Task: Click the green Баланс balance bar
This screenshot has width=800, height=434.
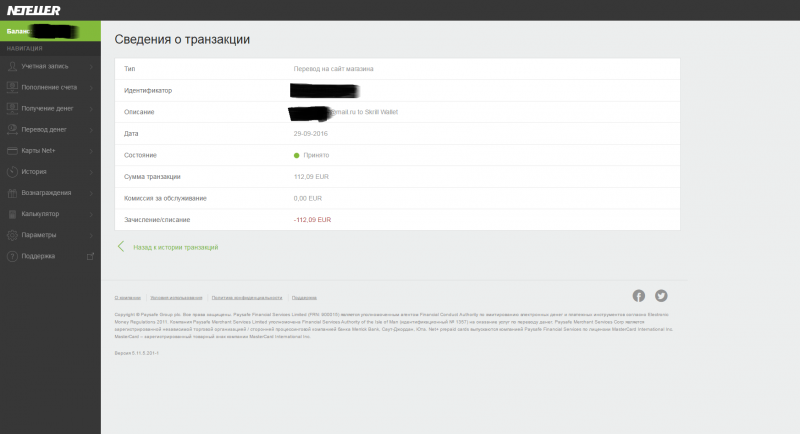Action: (x=50, y=31)
